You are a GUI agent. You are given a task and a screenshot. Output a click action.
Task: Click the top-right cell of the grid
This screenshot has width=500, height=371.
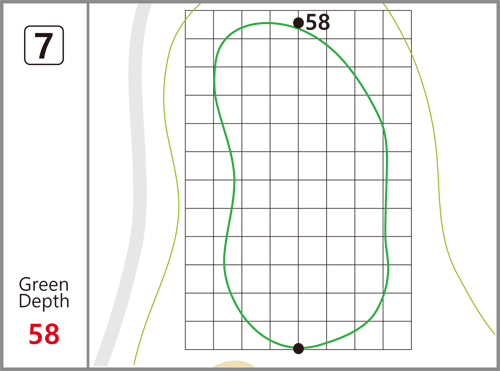coord(397,24)
